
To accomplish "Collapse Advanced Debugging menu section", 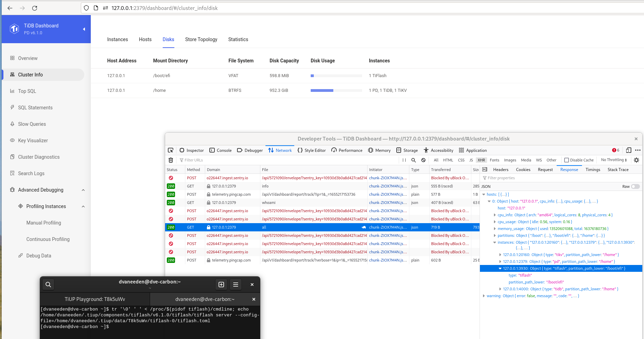I will click(x=83, y=190).
